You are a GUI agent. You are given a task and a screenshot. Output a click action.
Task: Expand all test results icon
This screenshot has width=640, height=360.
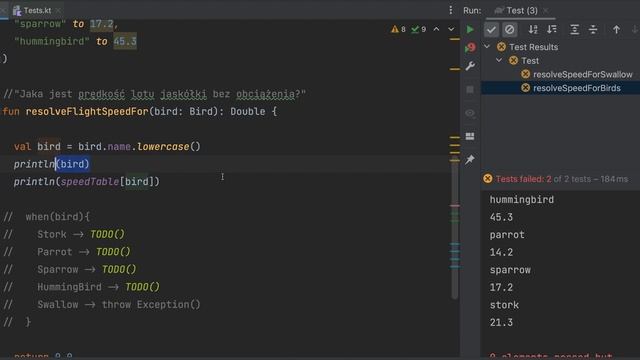(x=574, y=29)
